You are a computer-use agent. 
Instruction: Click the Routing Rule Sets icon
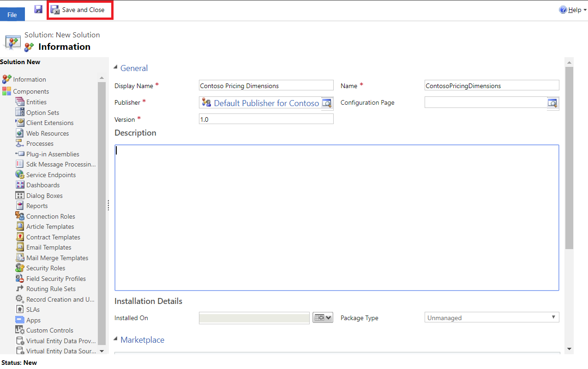click(20, 289)
